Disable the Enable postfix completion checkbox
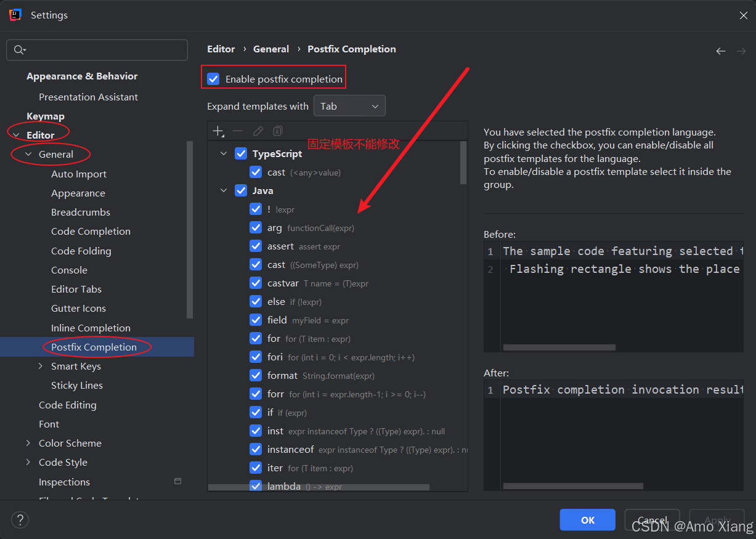Image resolution: width=756 pixels, height=539 pixels. [214, 79]
